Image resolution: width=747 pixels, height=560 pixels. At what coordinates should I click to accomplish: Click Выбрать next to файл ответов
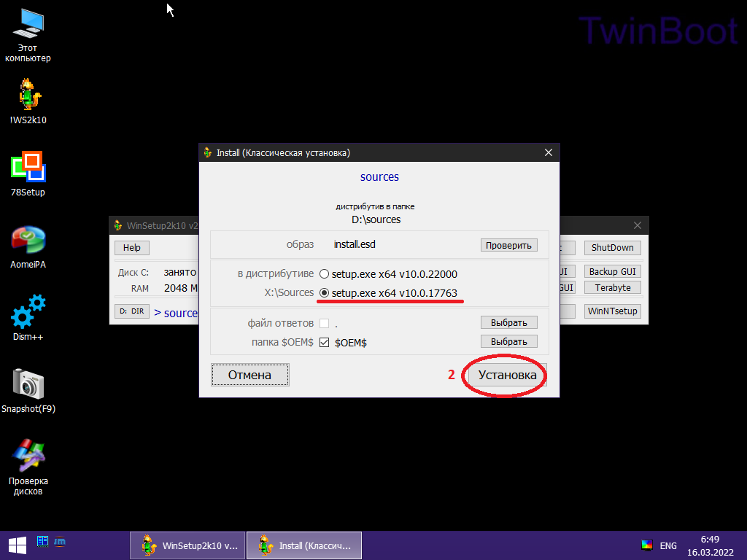point(508,322)
